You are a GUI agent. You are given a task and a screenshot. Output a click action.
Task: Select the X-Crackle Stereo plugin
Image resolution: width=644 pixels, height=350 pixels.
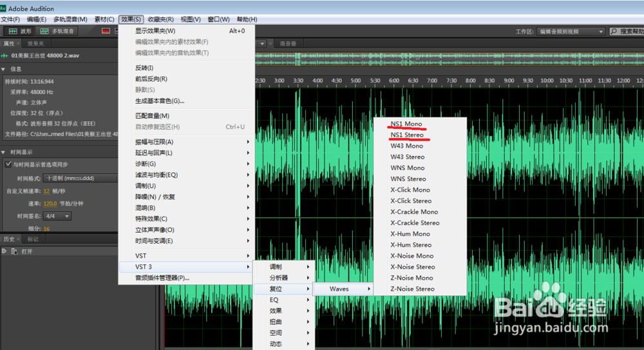[420, 223]
